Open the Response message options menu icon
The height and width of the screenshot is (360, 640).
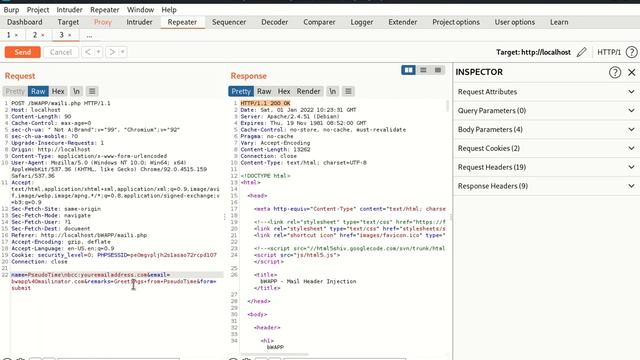348,91
